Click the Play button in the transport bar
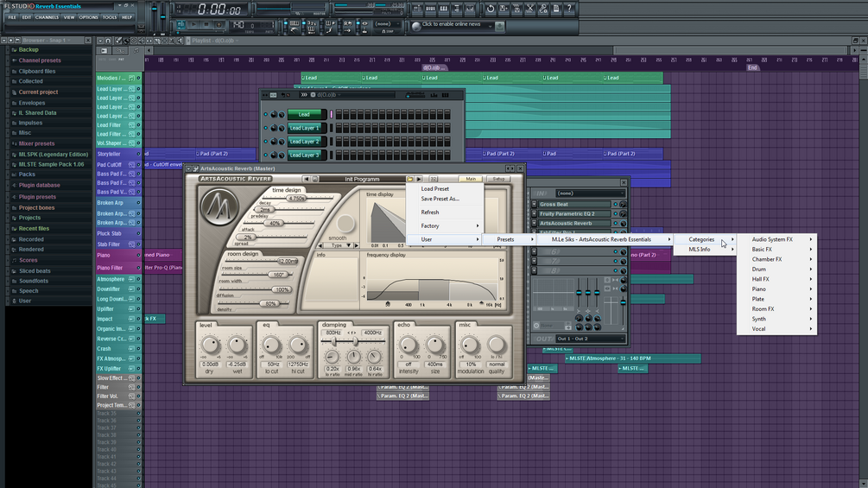Image resolution: width=868 pixels, height=488 pixels. (193, 25)
